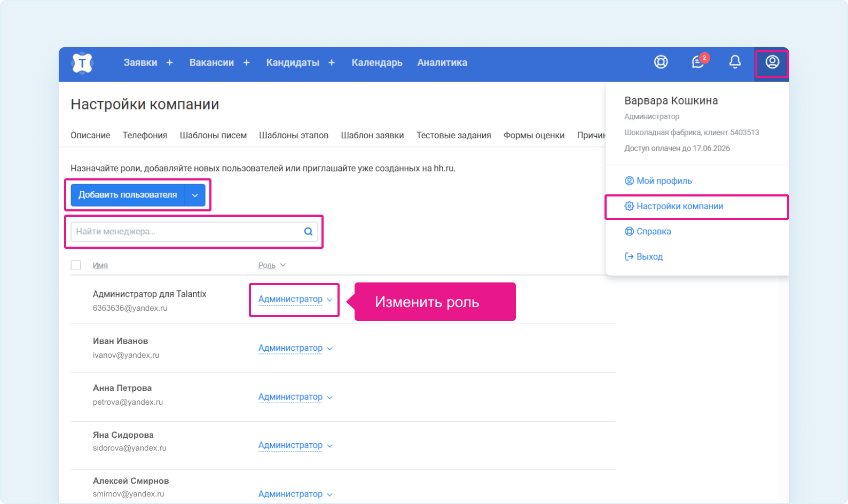Open notifications bell icon
Image resolution: width=848 pixels, height=504 pixels.
735,62
